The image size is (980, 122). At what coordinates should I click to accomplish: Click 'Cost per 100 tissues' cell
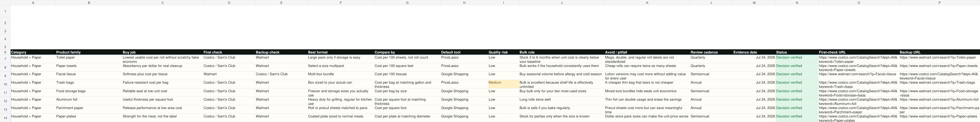coord(407,76)
